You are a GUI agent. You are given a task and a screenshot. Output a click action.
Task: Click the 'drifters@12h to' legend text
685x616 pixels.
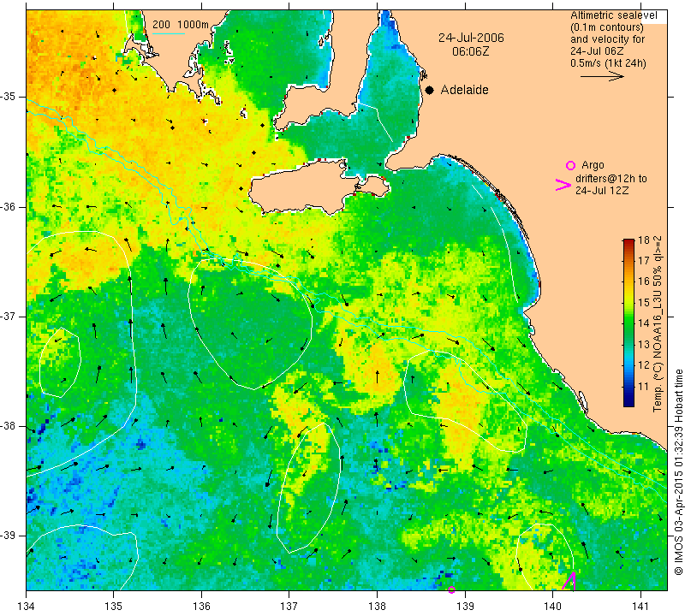pyautogui.click(x=611, y=179)
